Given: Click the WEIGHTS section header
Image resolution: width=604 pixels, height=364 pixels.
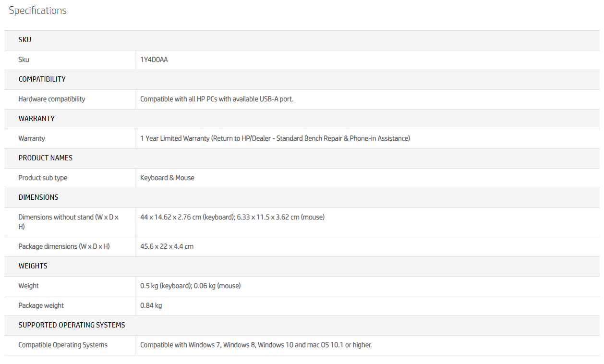Looking at the screenshot, I should click(x=33, y=266).
